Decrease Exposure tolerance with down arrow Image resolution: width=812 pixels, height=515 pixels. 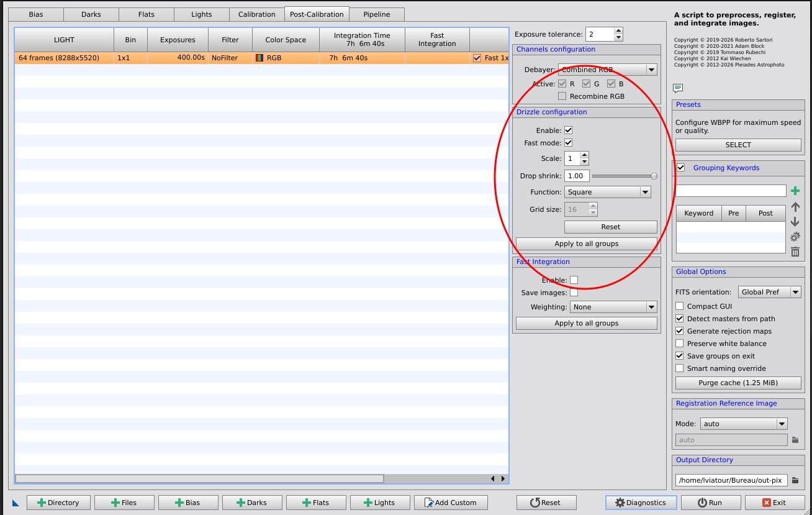618,38
